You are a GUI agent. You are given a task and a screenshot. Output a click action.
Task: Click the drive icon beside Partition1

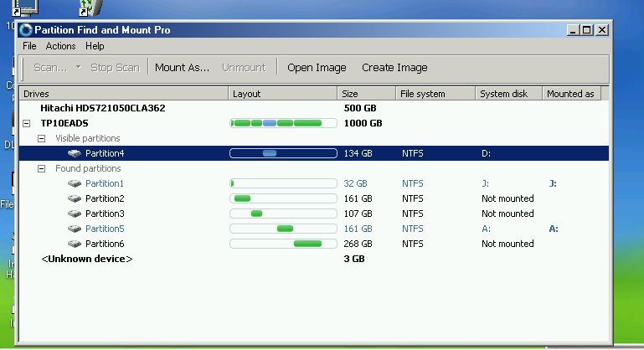tap(75, 183)
